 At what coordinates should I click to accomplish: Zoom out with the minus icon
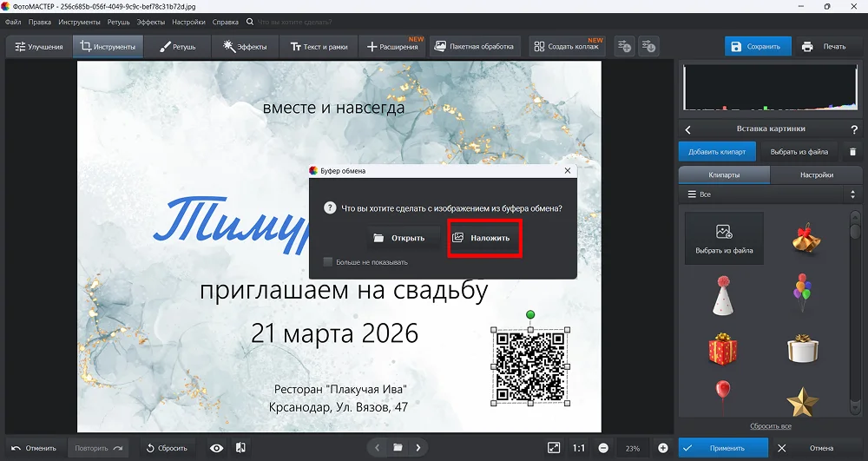603,448
